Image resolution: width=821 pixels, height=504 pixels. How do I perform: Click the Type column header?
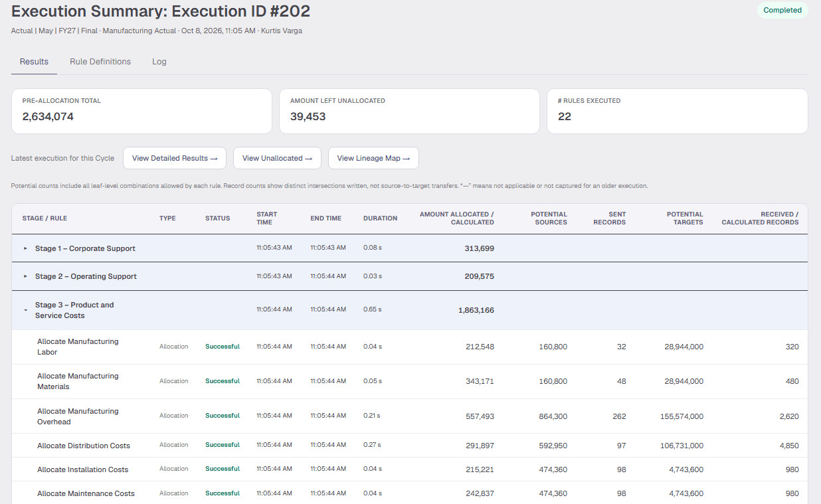167,218
